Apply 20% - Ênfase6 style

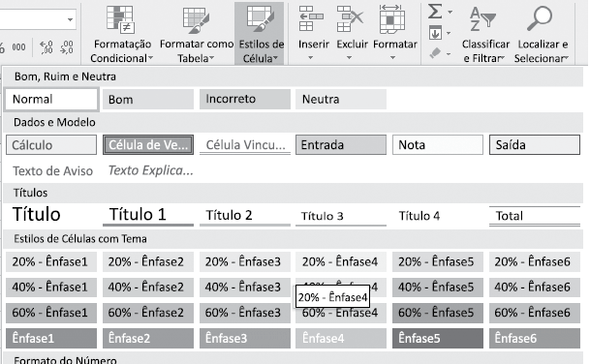point(535,261)
